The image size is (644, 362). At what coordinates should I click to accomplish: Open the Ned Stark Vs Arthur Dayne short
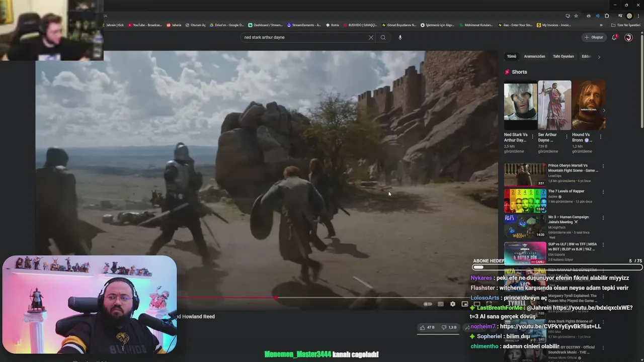point(521,106)
